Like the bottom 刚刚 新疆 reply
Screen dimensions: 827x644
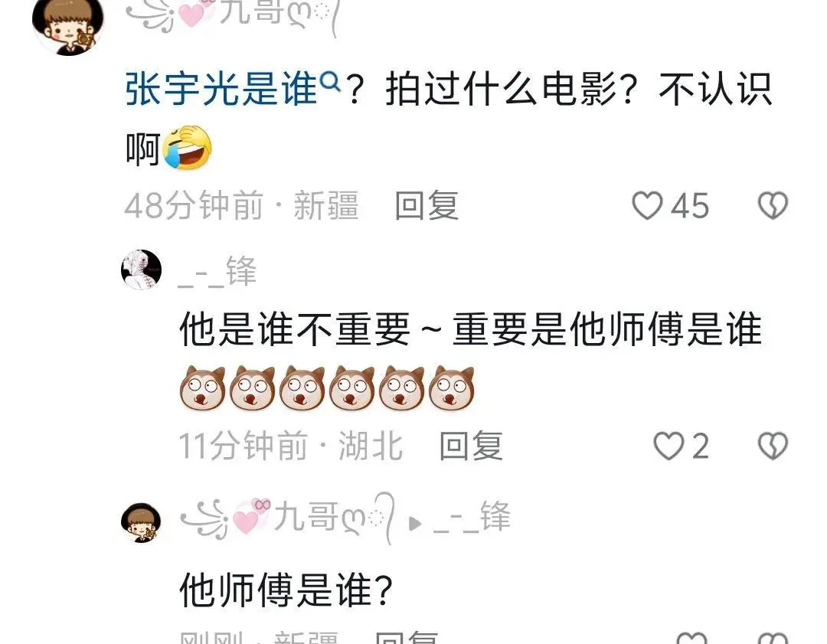tap(691, 637)
